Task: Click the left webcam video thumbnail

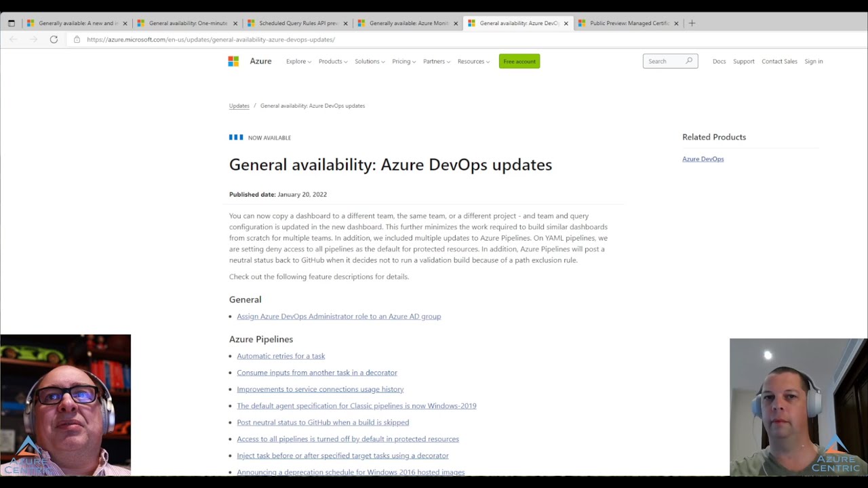Action: [65, 405]
